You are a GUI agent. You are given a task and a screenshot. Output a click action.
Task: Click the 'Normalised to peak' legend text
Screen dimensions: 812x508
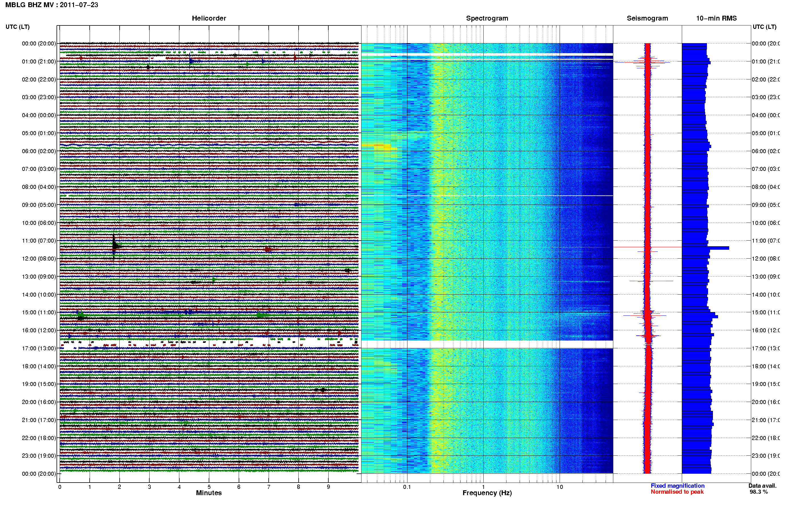click(677, 492)
